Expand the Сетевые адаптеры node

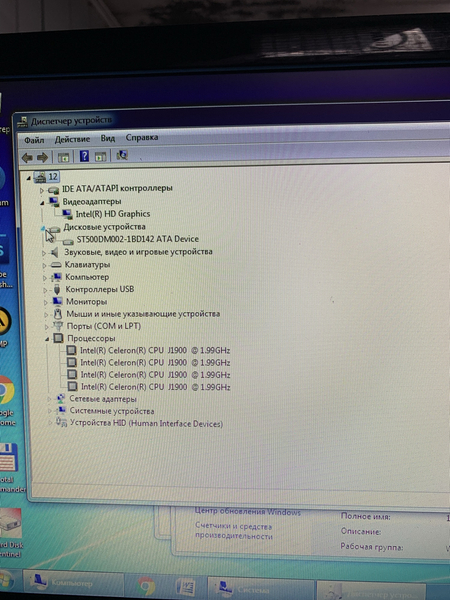pyautogui.click(x=49, y=399)
